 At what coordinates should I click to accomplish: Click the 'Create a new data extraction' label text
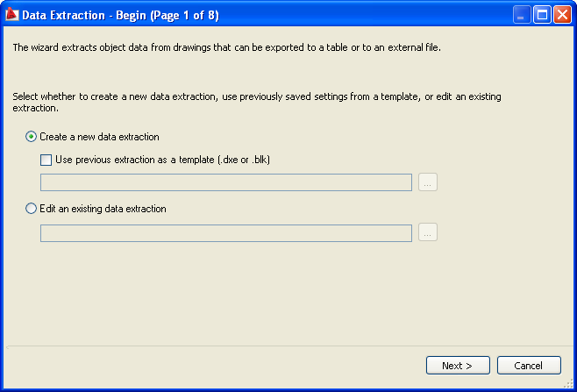[99, 137]
